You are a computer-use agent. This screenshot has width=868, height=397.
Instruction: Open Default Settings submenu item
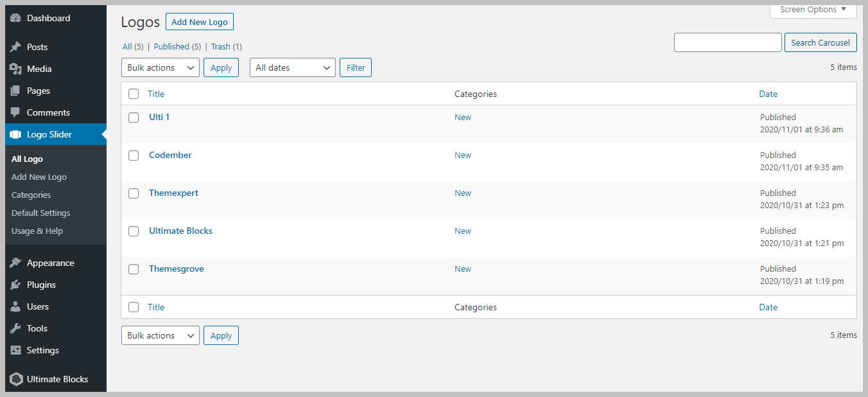click(41, 213)
